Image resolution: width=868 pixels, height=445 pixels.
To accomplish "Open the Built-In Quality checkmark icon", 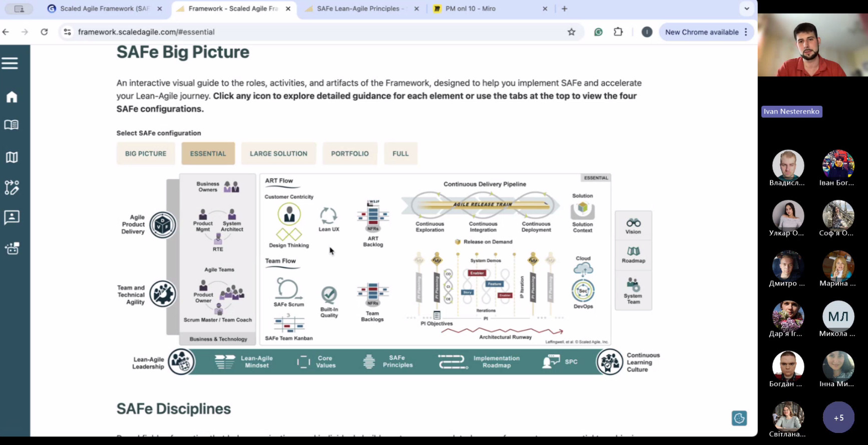I will 329,294.
